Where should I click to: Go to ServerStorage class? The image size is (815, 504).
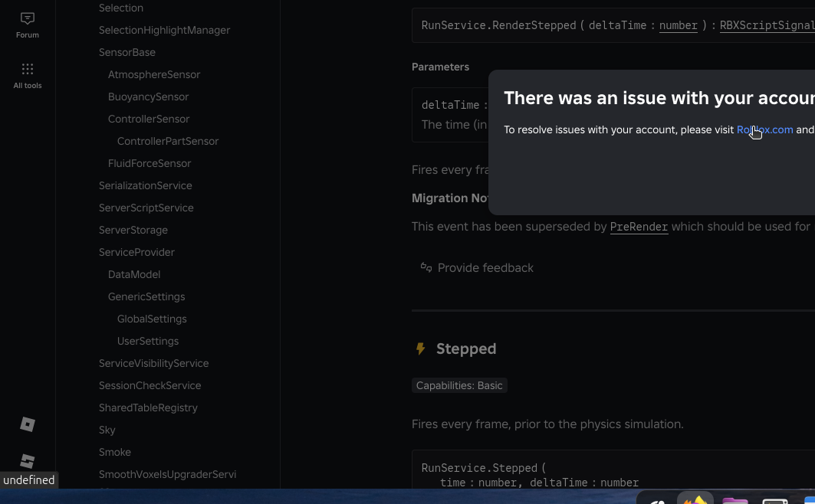[133, 230]
